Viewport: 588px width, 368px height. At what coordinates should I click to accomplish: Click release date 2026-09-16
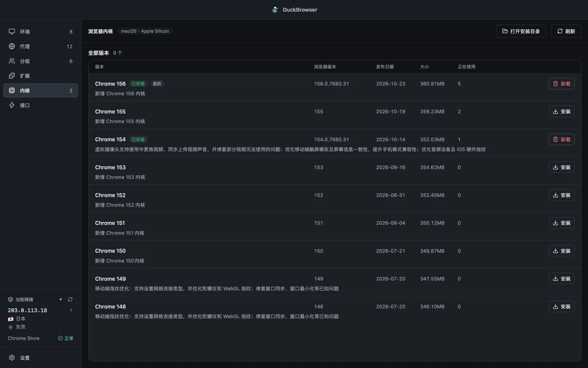390,167
